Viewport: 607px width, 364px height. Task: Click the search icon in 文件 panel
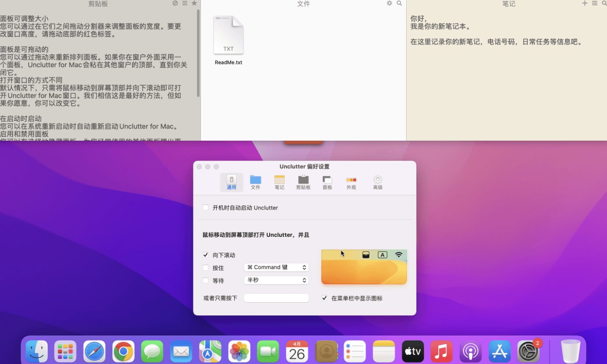point(399,4)
